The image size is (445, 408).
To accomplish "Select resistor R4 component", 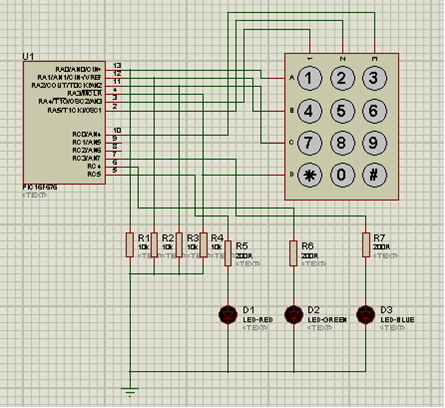I will click(203, 245).
